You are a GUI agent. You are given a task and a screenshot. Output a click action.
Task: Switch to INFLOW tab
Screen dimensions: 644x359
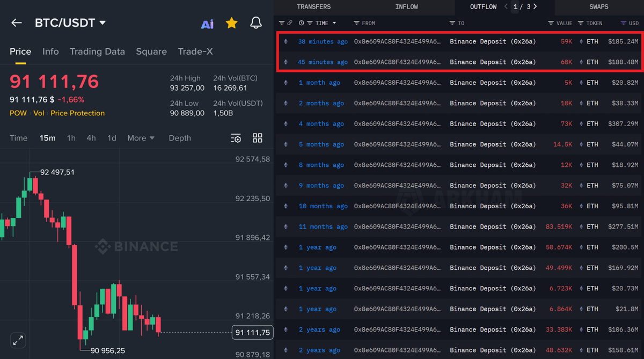[x=406, y=7]
